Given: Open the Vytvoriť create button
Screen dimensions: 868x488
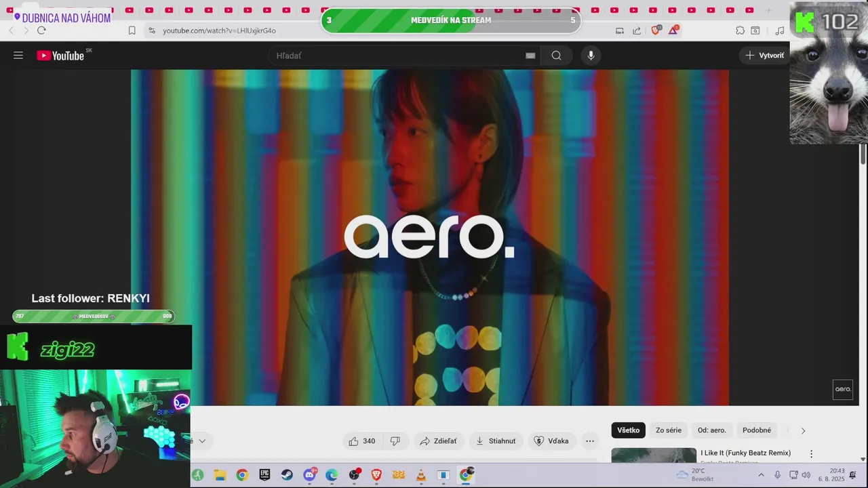Looking at the screenshot, I should (x=764, y=56).
